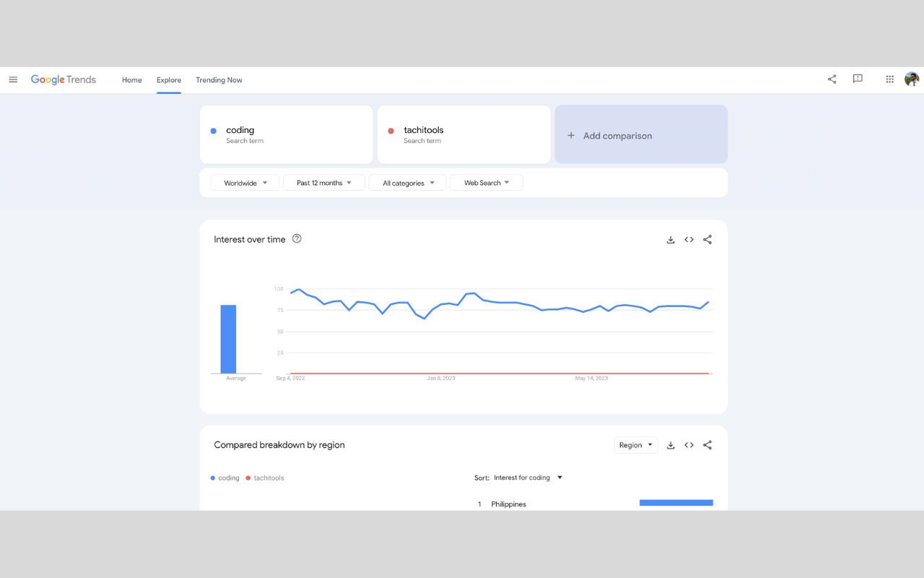
Task: Switch the Region breakdown view dropdown
Action: pos(635,444)
